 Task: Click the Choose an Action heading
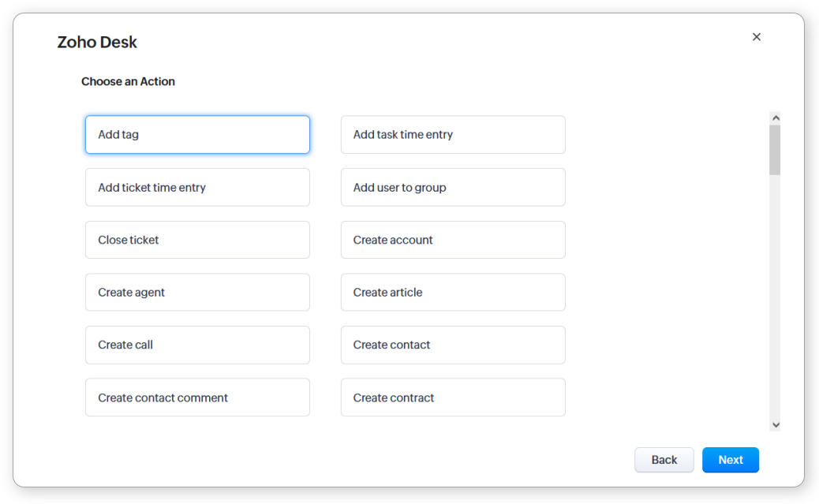pos(128,81)
